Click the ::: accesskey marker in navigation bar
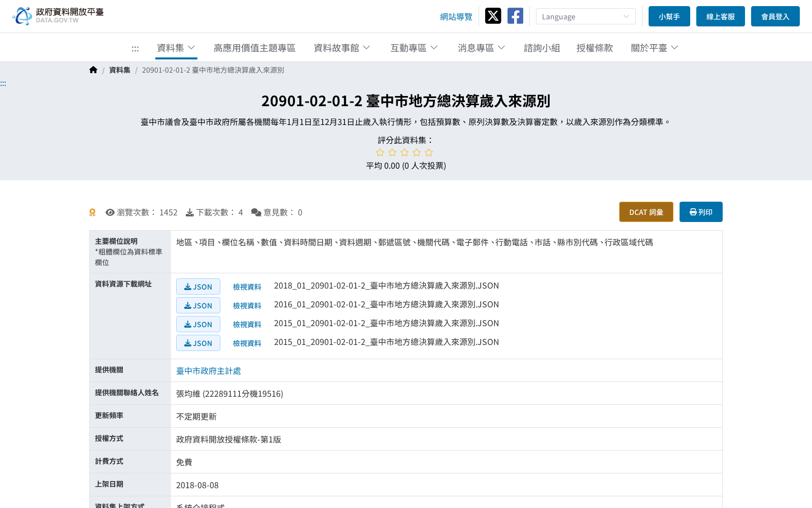Image resolution: width=812 pixels, height=508 pixels. tap(135, 48)
